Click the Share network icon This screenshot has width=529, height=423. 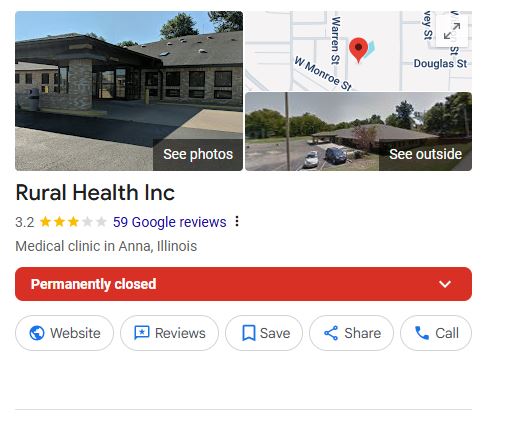pyautogui.click(x=331, y=333)
